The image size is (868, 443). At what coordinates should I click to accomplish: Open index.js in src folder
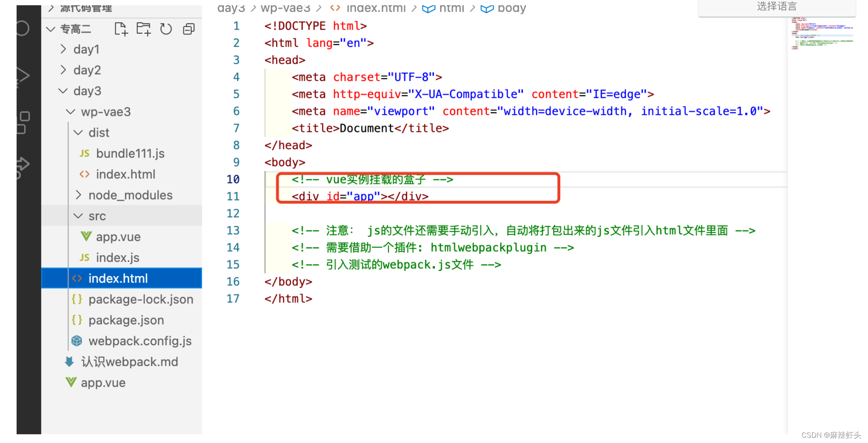point(117,258)
